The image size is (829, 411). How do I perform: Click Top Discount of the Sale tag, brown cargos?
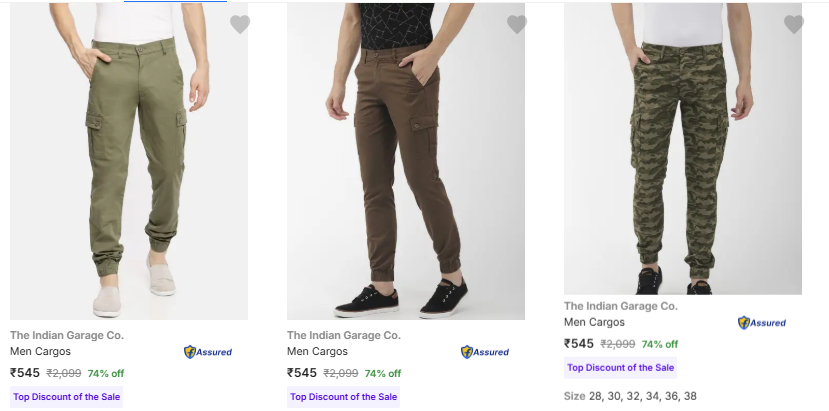tap(343, 397)
